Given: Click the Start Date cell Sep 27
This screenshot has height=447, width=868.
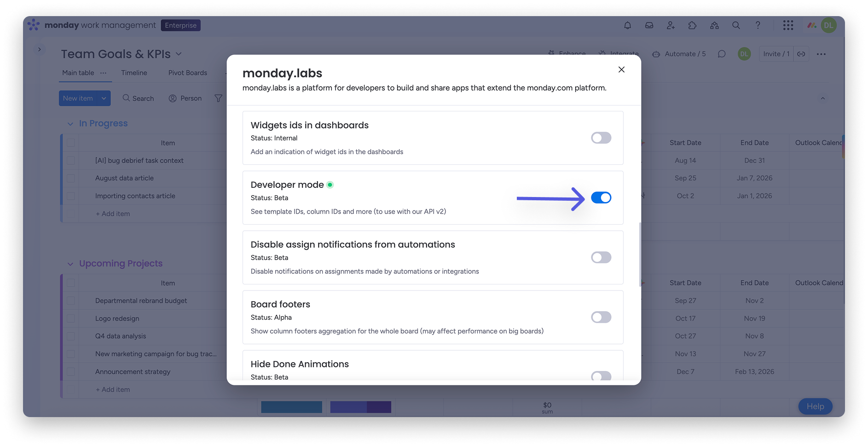Looking at the screenshot, I should 685,301.
